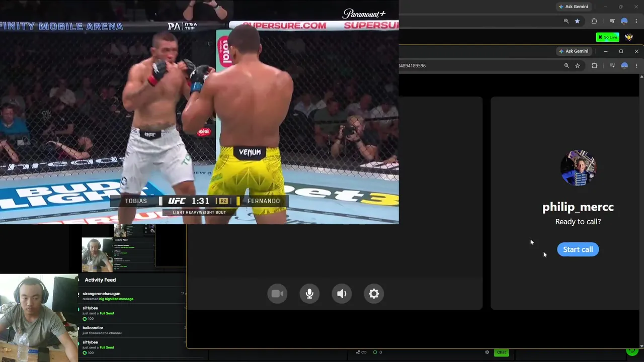Image resolution: width=644 pixels, height=362 pixels.
Task: Click the UFC round timer overlay
Action: click(200, 201)
